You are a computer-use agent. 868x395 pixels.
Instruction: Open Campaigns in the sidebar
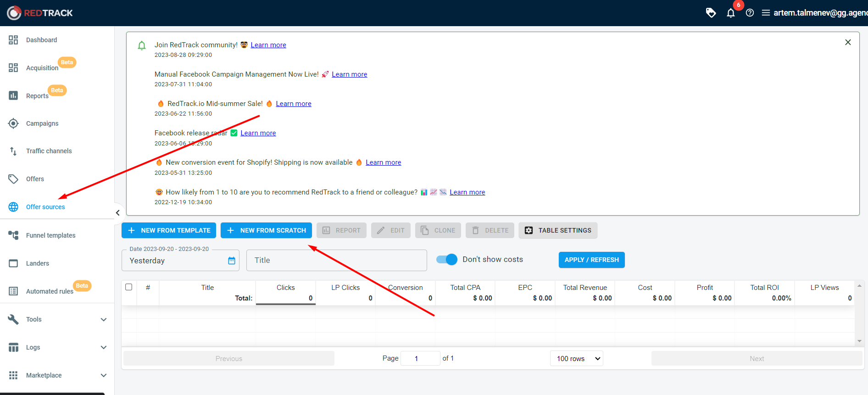click(x=42, y=123)
